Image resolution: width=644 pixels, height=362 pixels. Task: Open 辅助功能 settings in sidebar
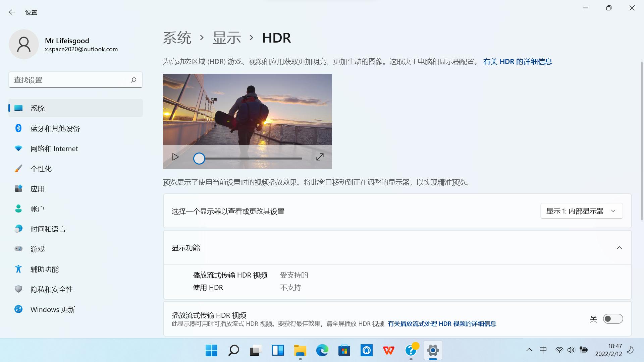[44, 269]
